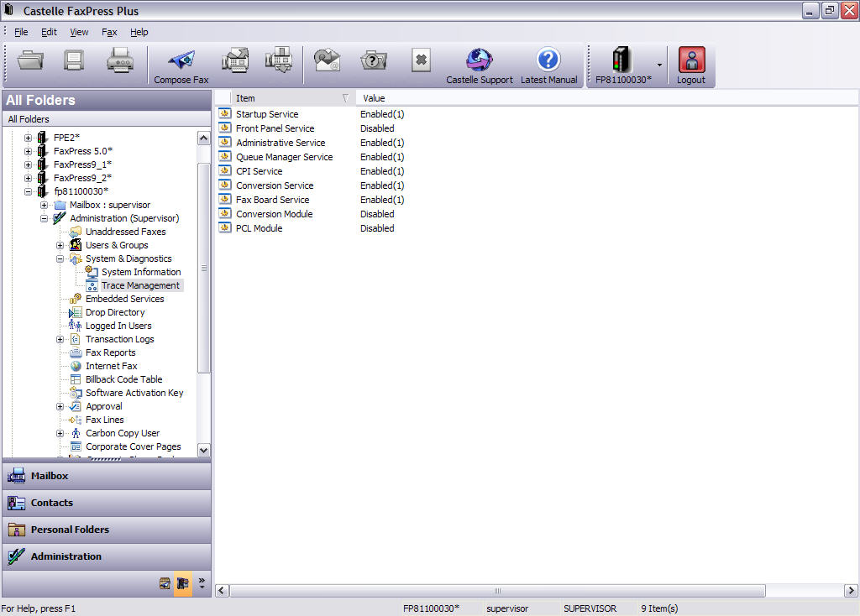Click the Billback Code Table icon
The width and height of the screenshot is (860, 616).
point(76,379)
